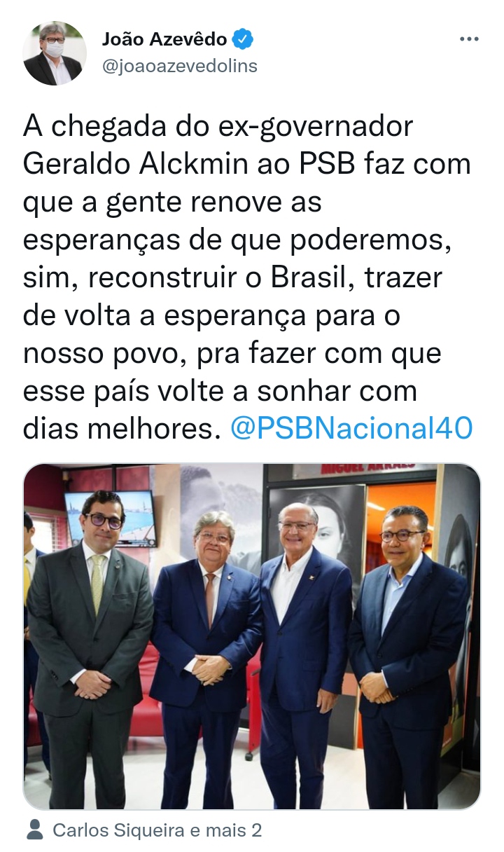This screenshot has width=504, height=852.
Task: Visit the @joaoazevedolins handle
Action: (x=180, y=66)
